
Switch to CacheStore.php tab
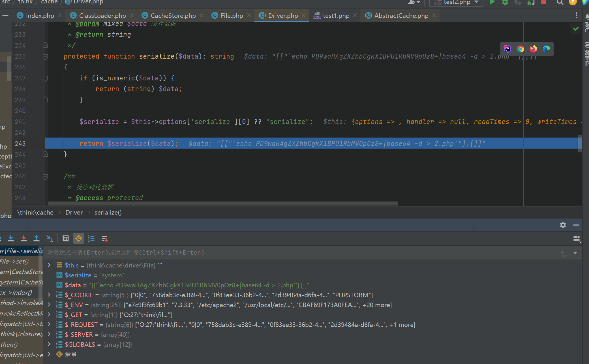[173, 16]
